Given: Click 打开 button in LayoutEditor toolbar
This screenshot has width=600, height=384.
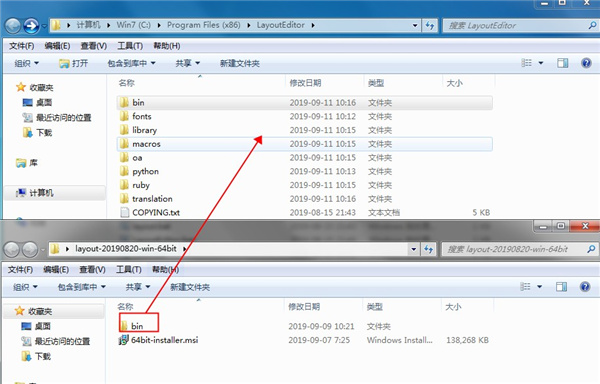Looking at the screenshot, I should click(x=74, y=63).
